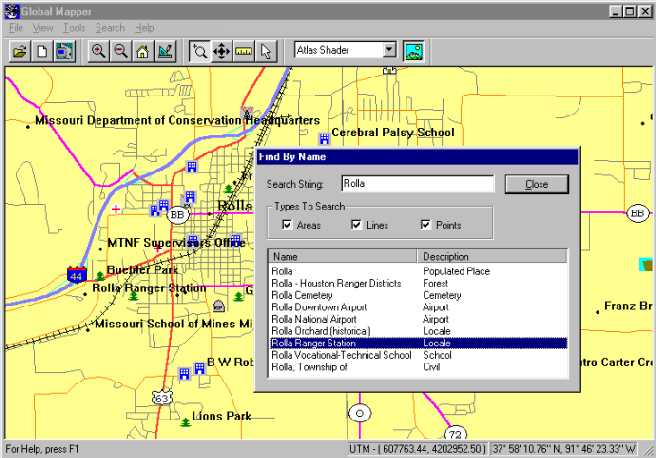Open the overlay control center icon
Screen dimensions: 656x458
(64, 51)
